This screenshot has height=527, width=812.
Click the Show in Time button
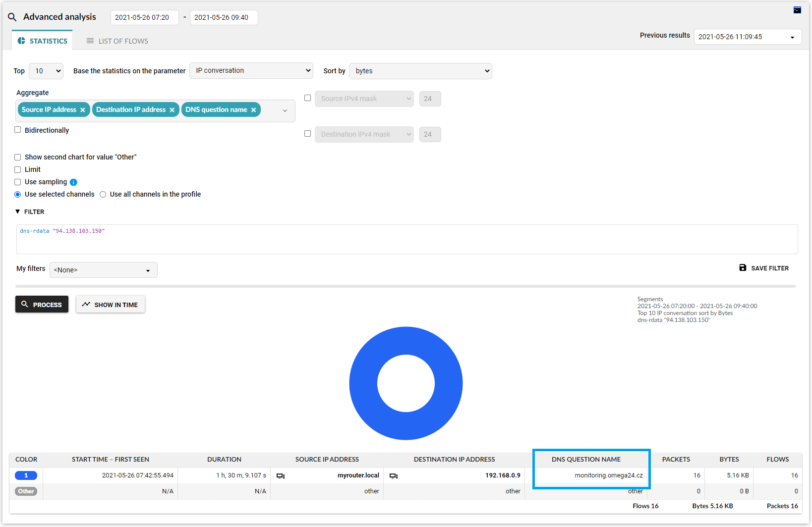click(110, 305)
